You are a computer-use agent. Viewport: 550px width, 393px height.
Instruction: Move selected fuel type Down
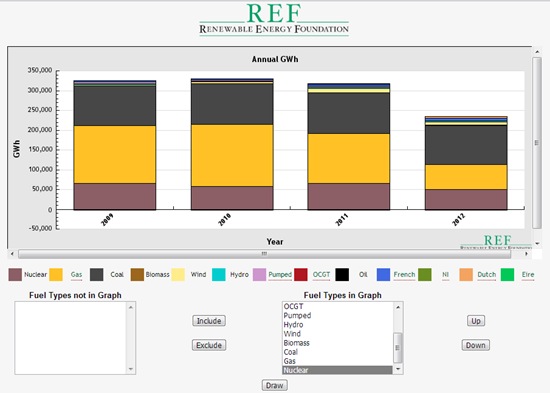pos(476,345)
